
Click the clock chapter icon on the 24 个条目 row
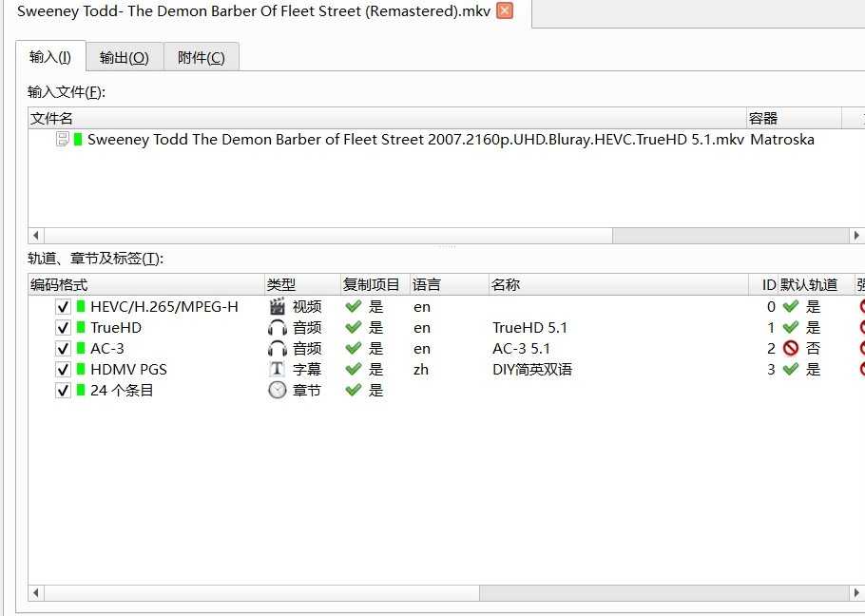[x=278, y=390]
